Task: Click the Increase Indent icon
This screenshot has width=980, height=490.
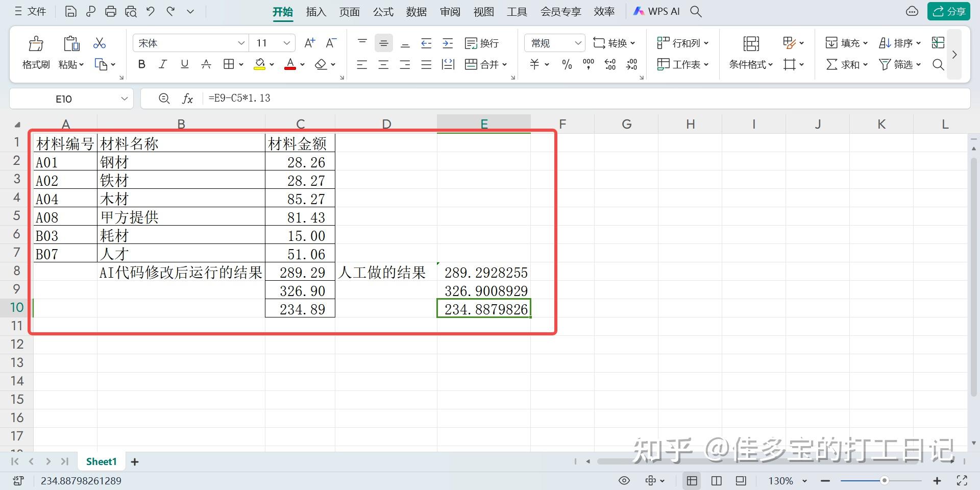Action: [448, 43]
